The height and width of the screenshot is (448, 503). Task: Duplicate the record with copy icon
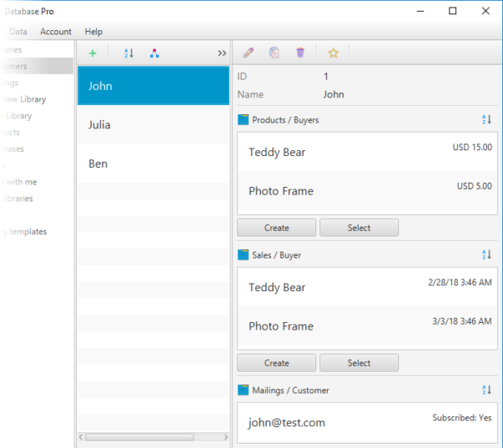(274, 53)
